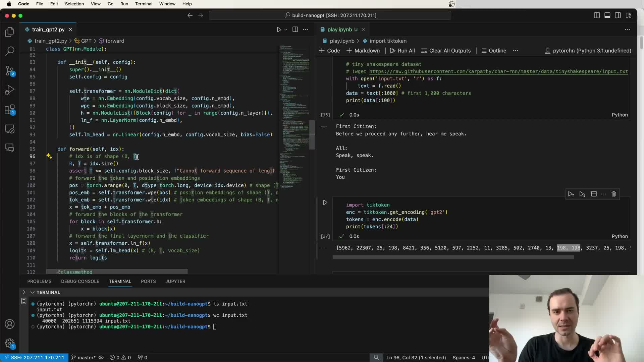Open the tinyshakespeare input.txt URL link

[x=498, y=71]
